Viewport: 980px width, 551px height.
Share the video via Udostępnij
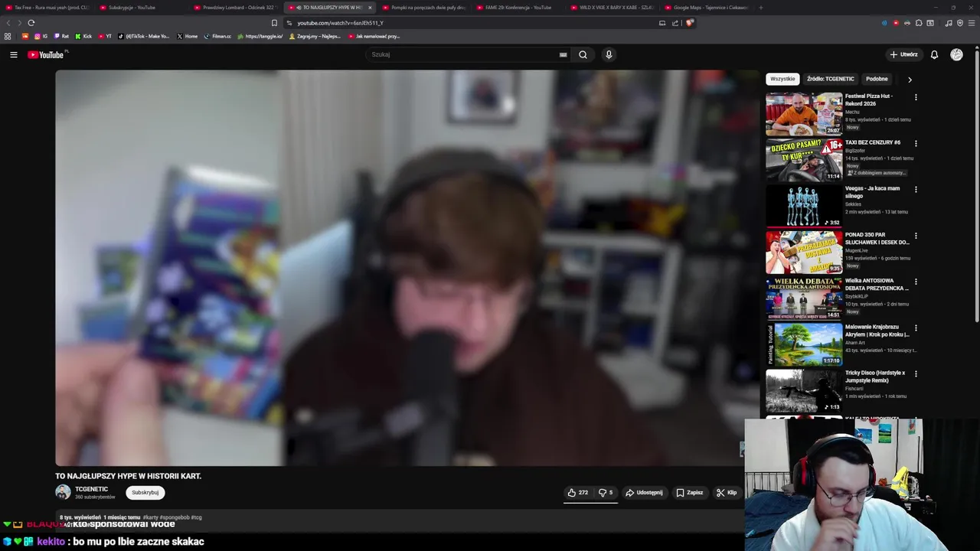643,493
